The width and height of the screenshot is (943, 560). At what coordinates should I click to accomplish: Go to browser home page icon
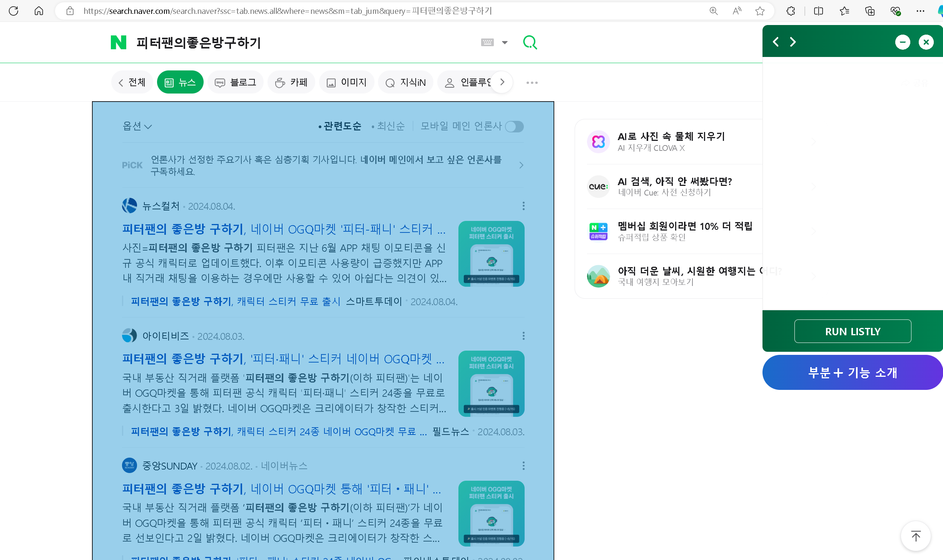click(39, 11)
